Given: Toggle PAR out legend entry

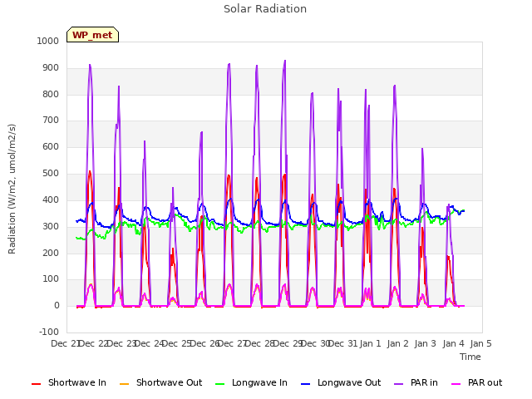Looking at the screenshot, I should (x=476, y=382).
